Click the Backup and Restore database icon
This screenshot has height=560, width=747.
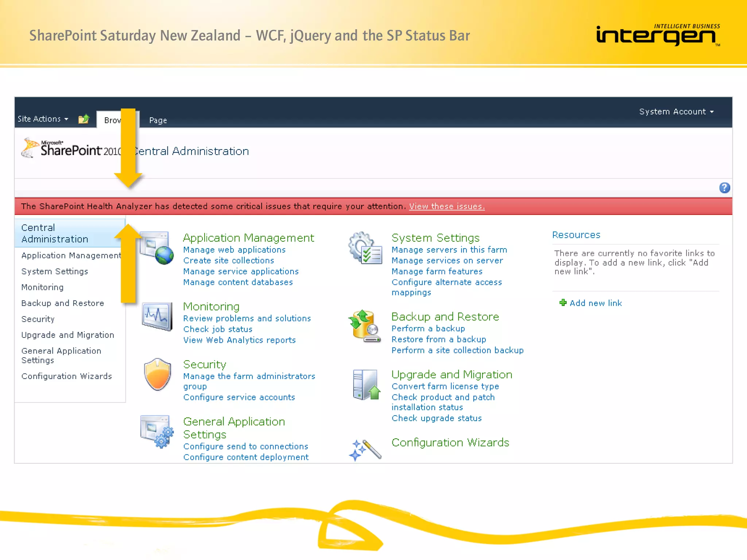coord(365,326)
